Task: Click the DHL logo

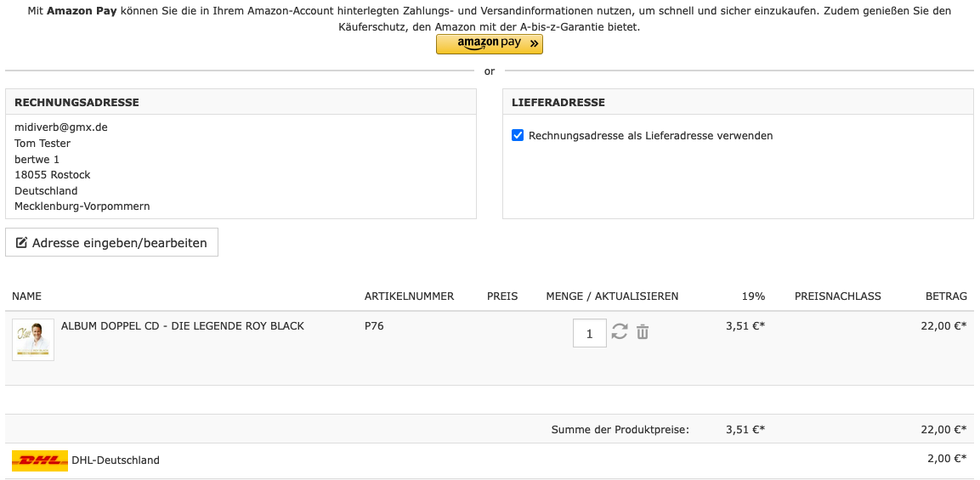Action: pos(40,460)
